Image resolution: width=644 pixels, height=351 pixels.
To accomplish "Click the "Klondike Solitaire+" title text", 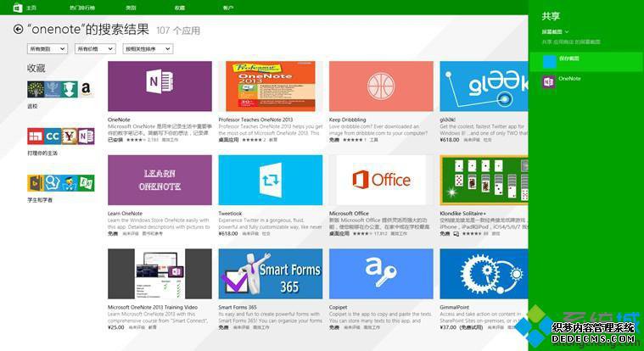I will point(463,214).
